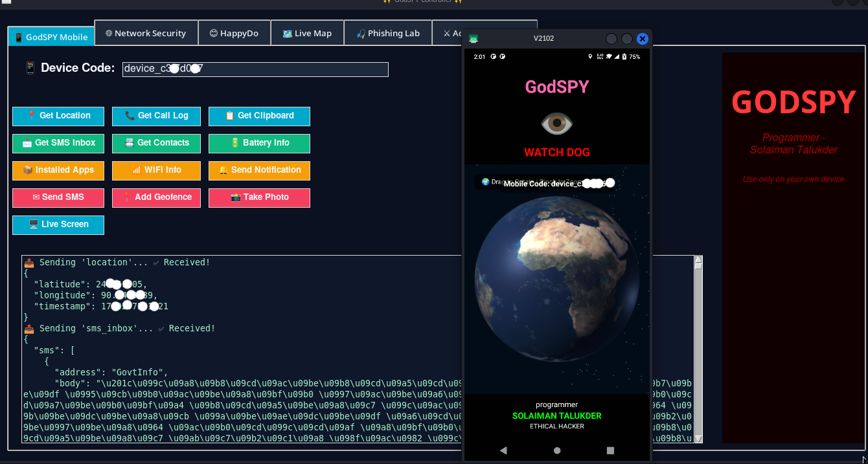Switch to the Live Map tab
This screenshot has height=464, width=868.
point(307,33)
